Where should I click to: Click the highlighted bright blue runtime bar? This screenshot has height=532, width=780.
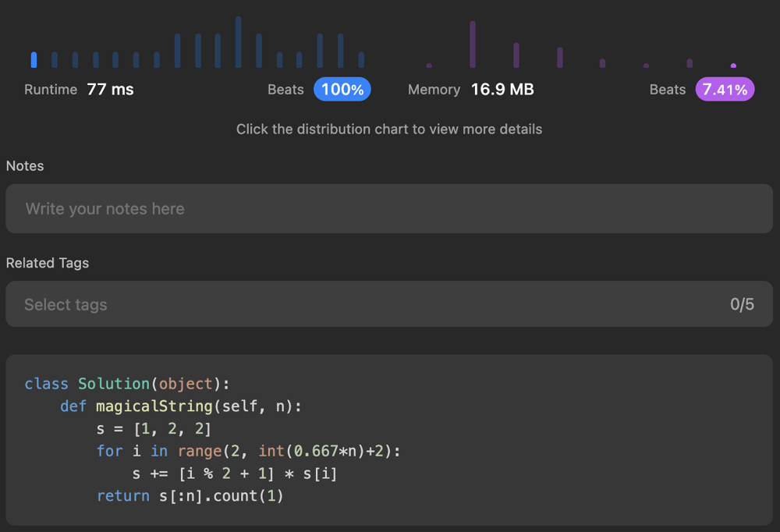tap(34, 59)
